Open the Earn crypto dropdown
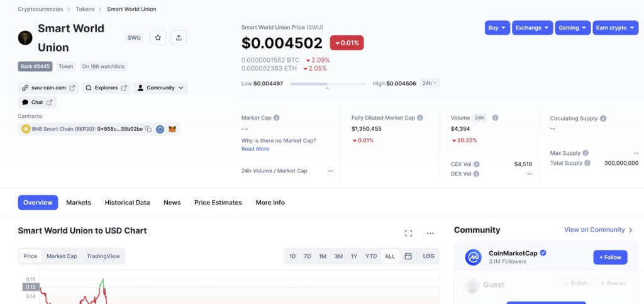Image resolution: width=644 pixels, height=304 pixels. pos(615,28)
